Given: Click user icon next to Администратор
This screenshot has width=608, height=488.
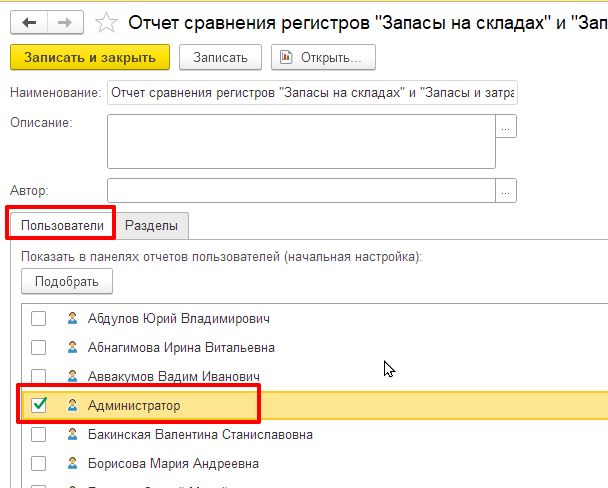Looking at the screenshot, I should pos(72,405).
